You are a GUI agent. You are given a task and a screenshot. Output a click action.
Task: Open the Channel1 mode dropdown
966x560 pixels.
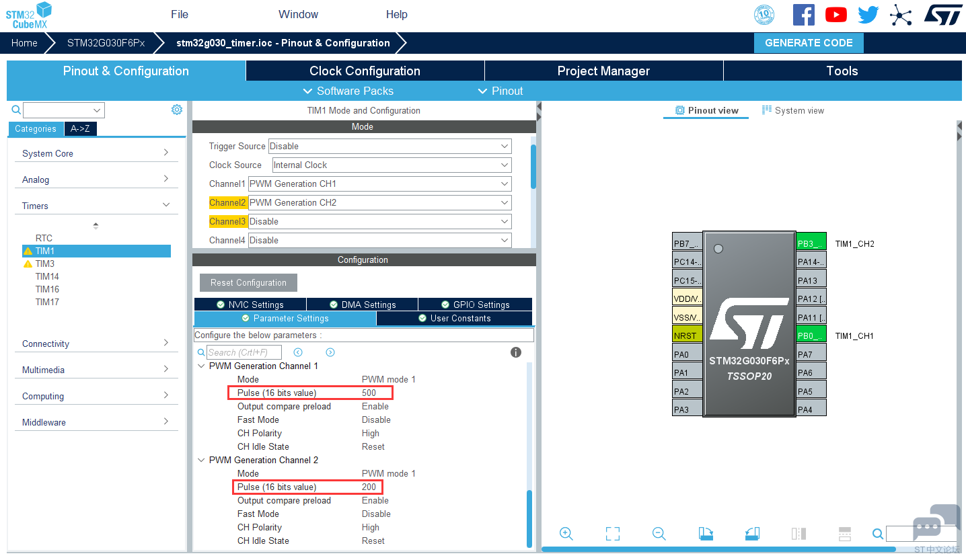(380, 184)
